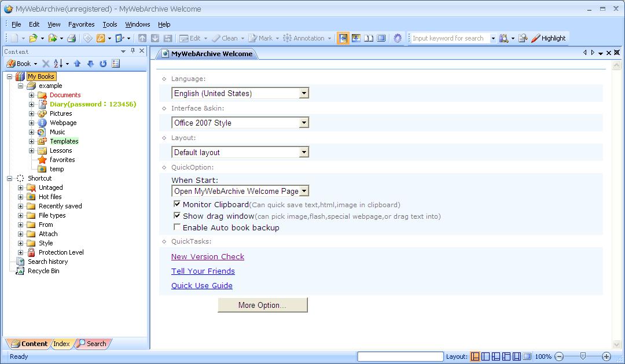Viewport: 625px width, 364px height.
Task: Open the Default layout dropdown
Action: 304,152
